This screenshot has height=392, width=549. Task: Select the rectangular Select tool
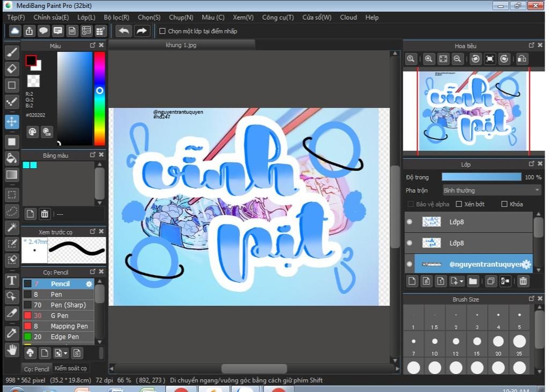12,195
